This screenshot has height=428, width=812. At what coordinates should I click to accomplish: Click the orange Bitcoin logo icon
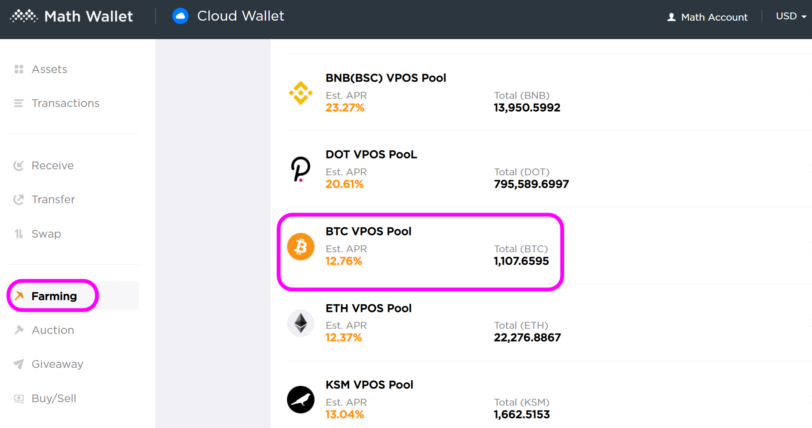point(300,247)
